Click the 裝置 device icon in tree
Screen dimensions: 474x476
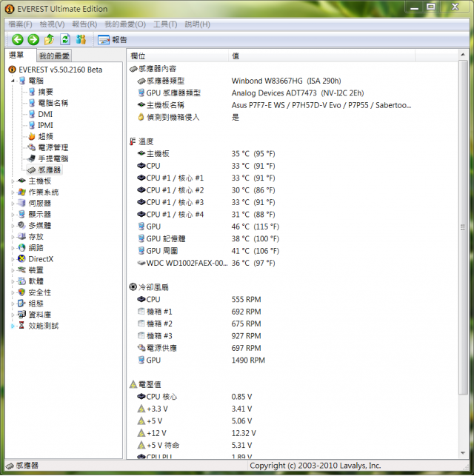tap(21, 270)
